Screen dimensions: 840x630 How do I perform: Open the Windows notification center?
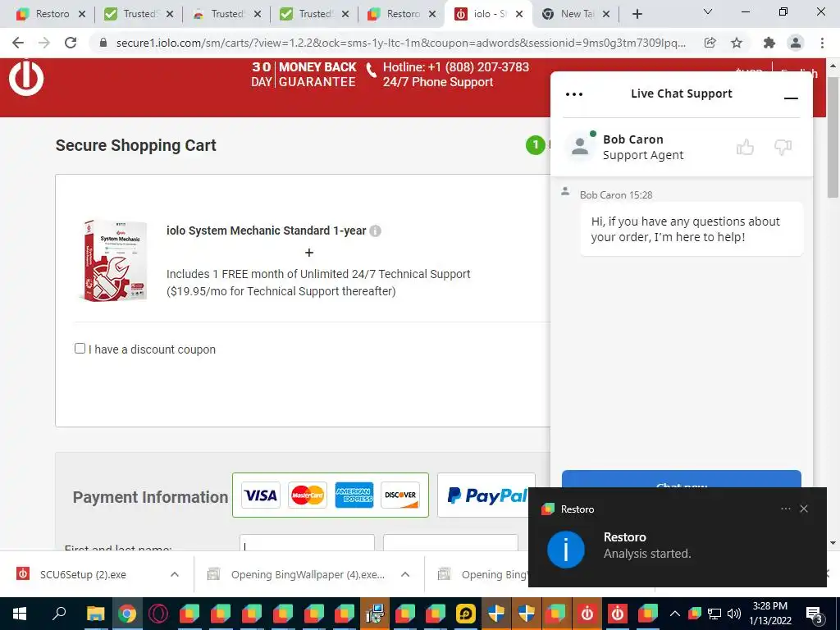point(815,614)
